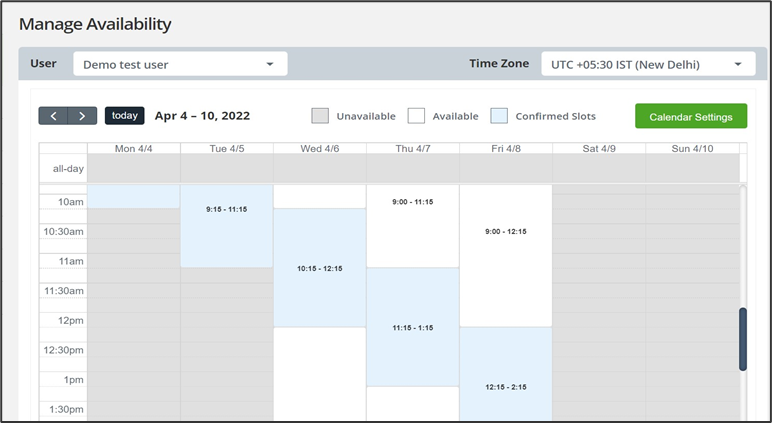772x423 pixels.
Task: Click the calendar vertical scrollbar thumb
Action: click(743, 339)
